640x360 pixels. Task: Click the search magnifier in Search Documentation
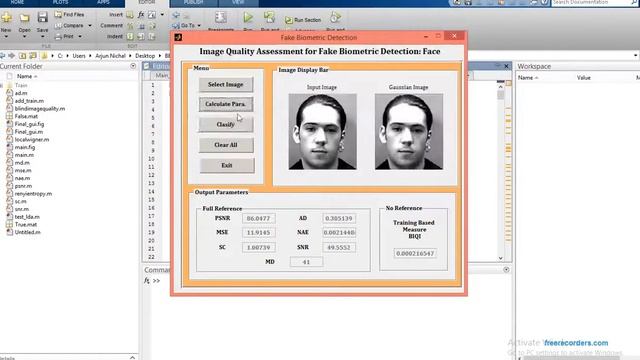point(635,2)
